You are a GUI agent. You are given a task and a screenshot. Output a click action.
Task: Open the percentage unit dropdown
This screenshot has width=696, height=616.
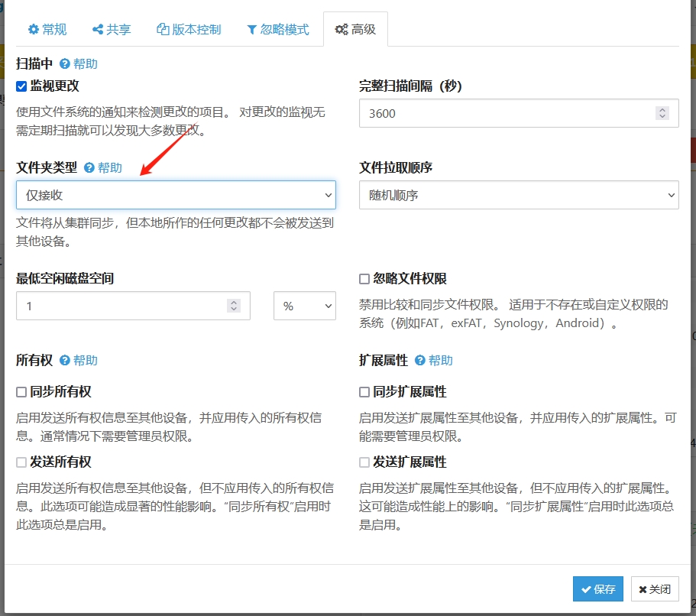(x=305, y=305)
